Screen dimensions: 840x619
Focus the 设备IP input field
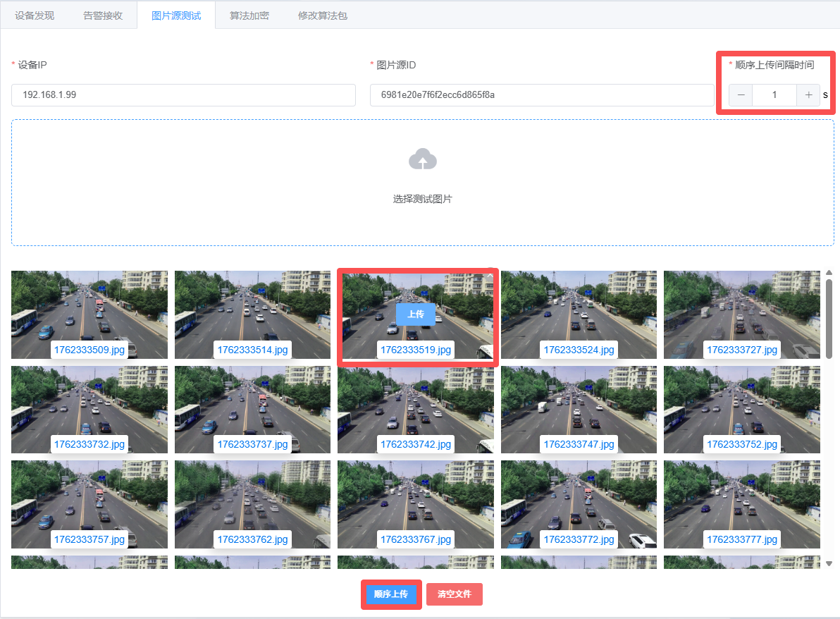183,95
